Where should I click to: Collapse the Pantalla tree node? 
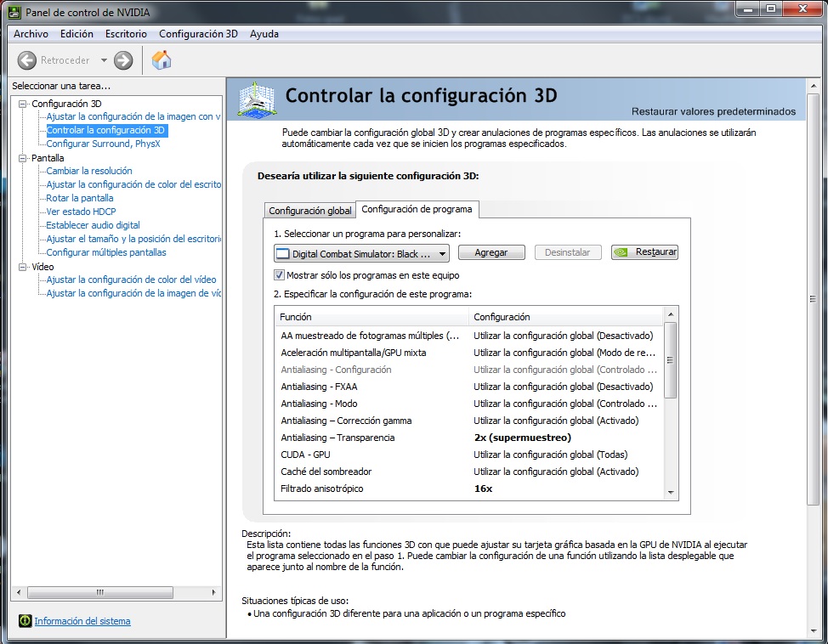pos(22,158)
